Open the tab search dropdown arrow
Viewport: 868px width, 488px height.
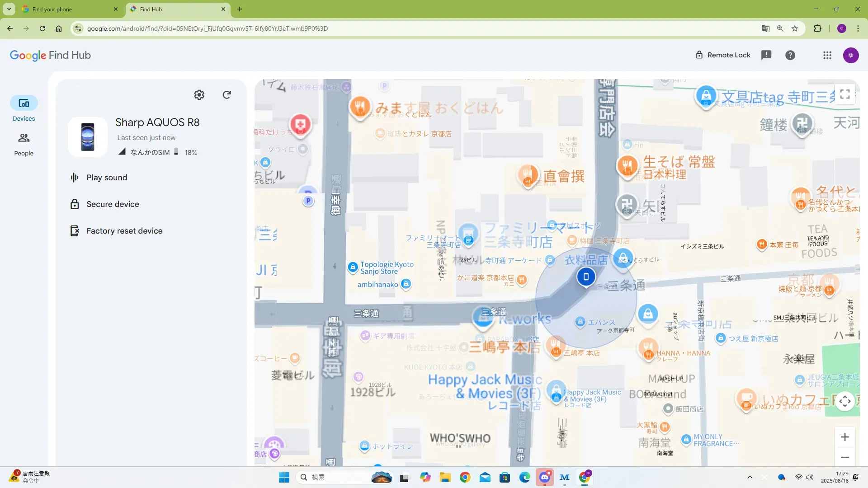click(x=9, y=9)
